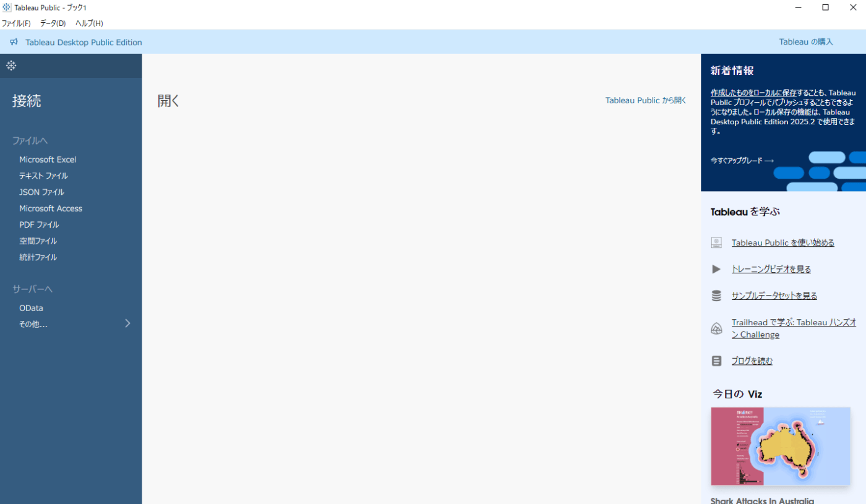This screenshot has width=866, height=504.
Task: Click Tableau Public から開く link
Action: [646, 100]
